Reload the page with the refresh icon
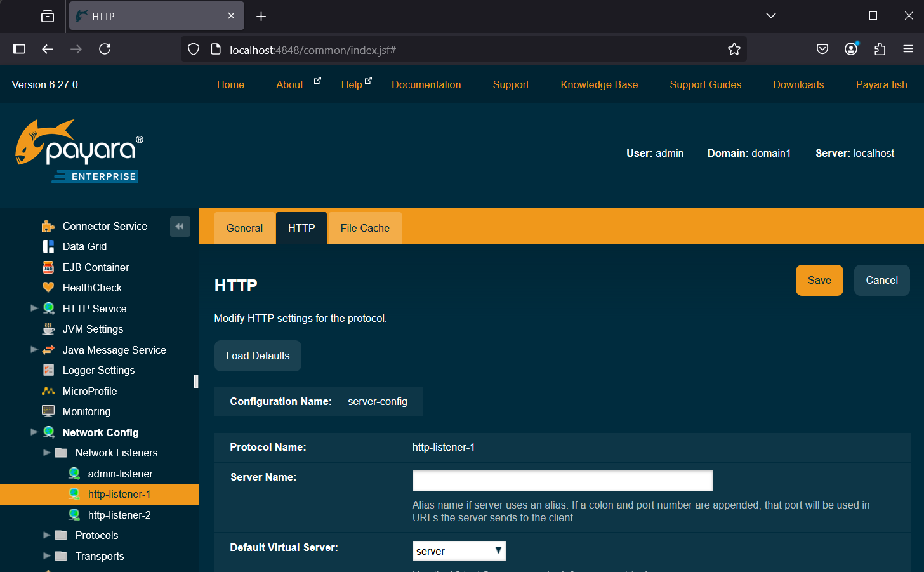The width and height of the screenshot is (924, 572). click(105, 49)
